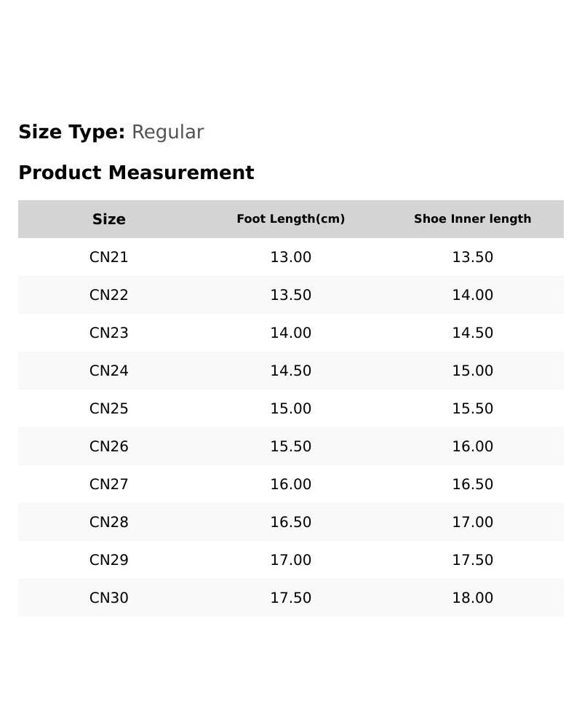Click the 18.00 shoe inner length value
The width and height of the screenshot is (582, 728).
point(472,598)
